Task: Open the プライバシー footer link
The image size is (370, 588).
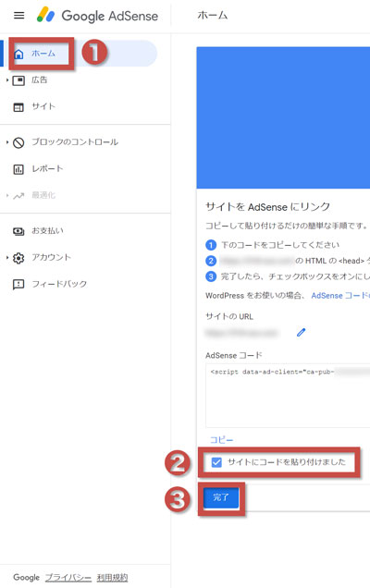Action: click(68, 578)
